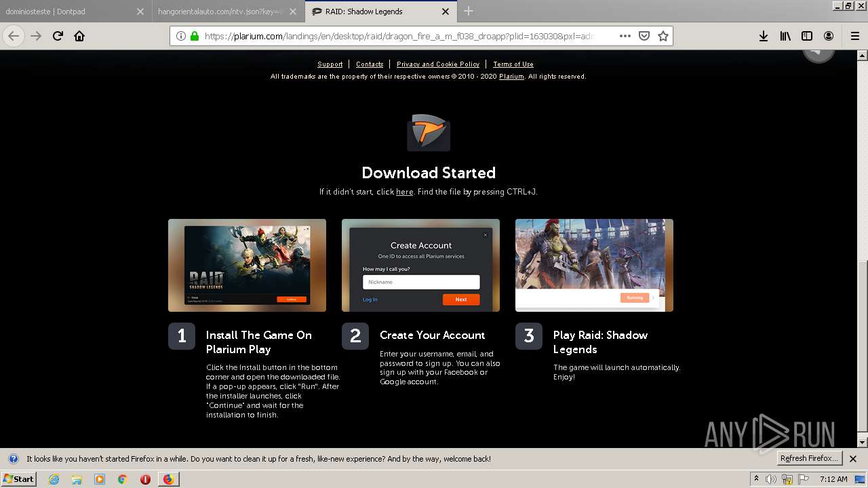
Task: Click 'Play Raid: Shadow Legends' heading
Action: tap(600, 342)
